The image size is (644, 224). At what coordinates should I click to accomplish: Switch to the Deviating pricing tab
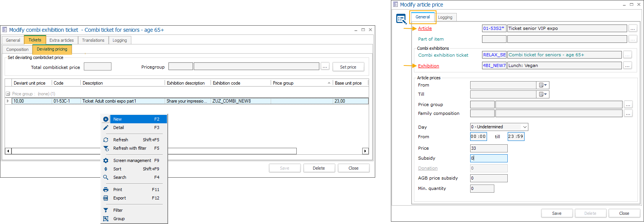(52, 49)
